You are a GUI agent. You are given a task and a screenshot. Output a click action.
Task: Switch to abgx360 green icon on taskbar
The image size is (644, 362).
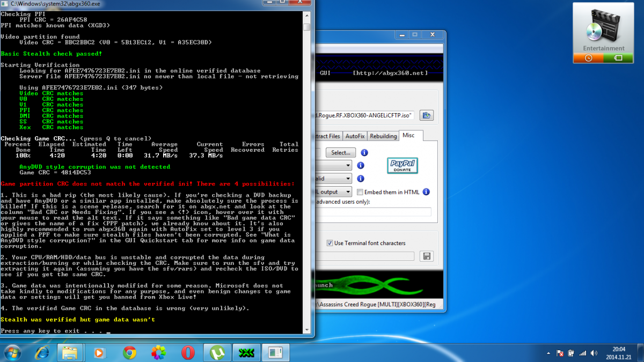pos(246,352)
